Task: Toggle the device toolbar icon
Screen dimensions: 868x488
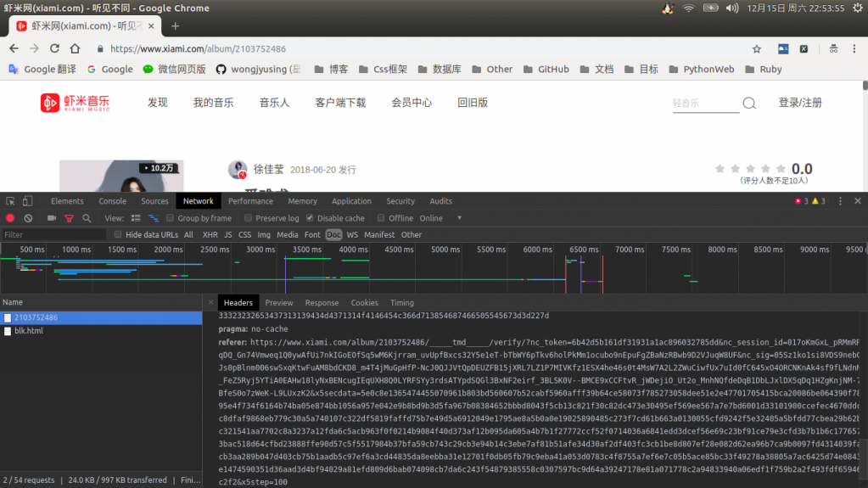Action: (x=28, y=201)
